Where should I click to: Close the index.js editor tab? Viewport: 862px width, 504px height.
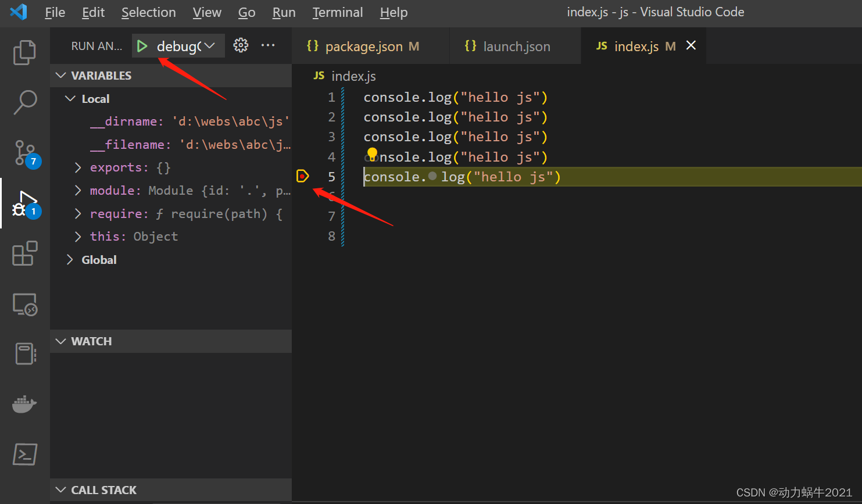(x=691, y=45)
